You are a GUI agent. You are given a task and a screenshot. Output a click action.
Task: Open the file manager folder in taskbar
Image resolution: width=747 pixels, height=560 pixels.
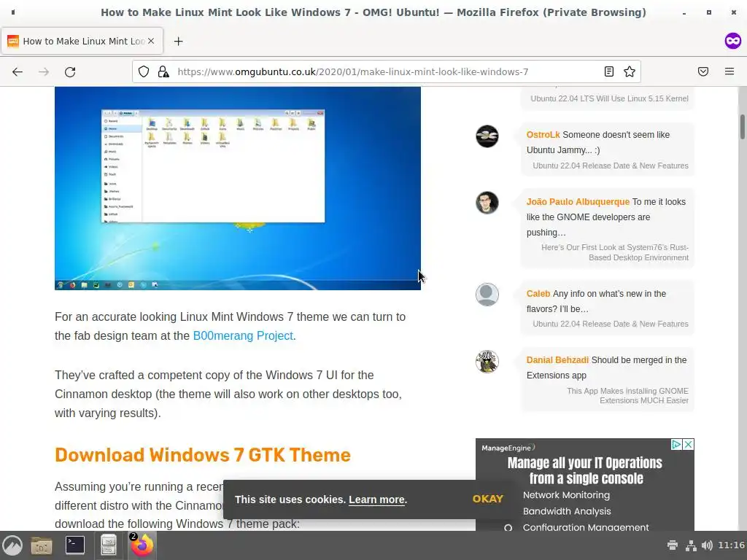tap(42, 545)
